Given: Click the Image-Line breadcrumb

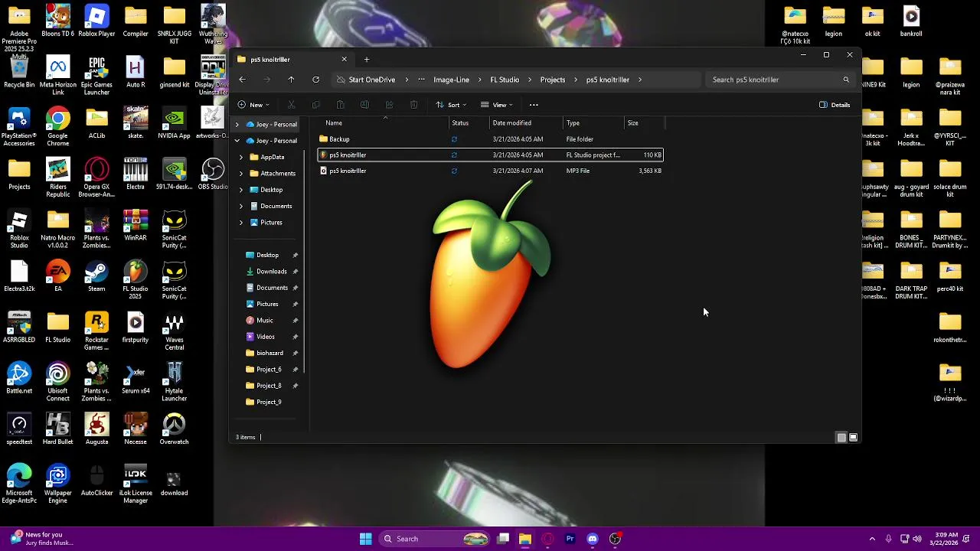Looking at the screenshot, I should point(451,80).
